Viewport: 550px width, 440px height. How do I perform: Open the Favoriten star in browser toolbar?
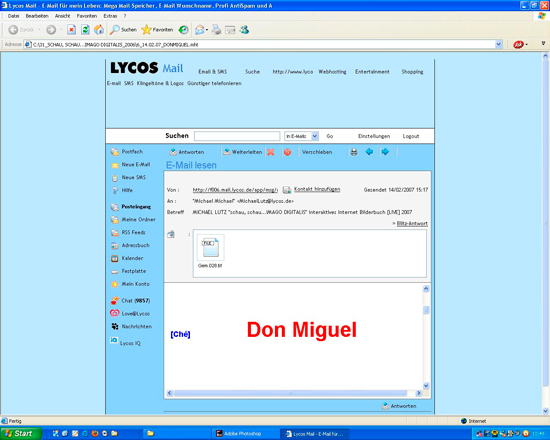coord(157,30)
